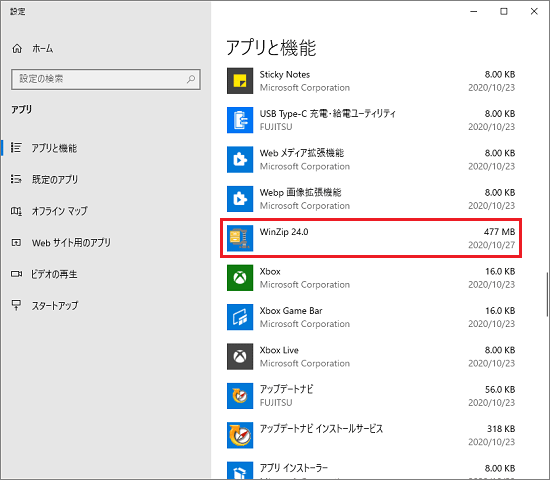The image size is (550, 480).
Task: Click the アプリと機能 page heading
Action: click(x=271, y=48)
